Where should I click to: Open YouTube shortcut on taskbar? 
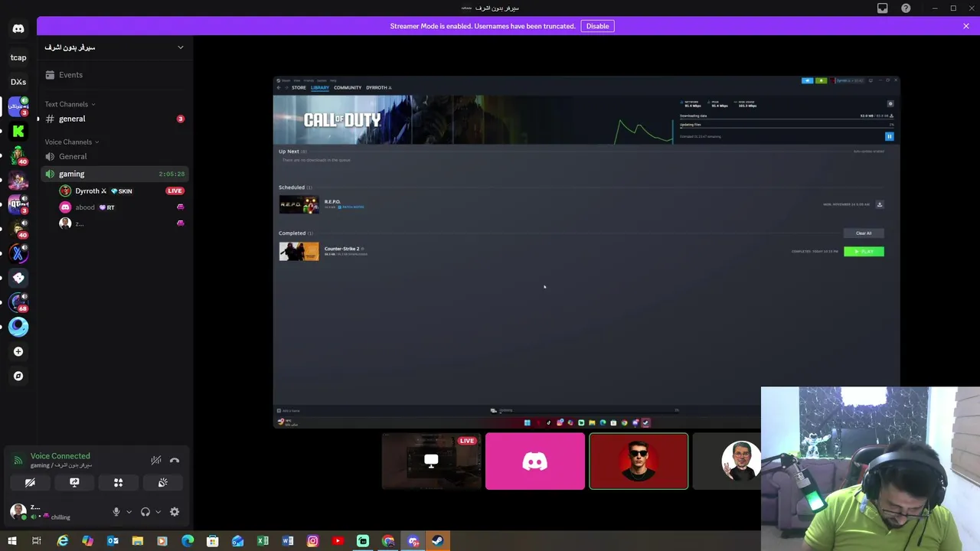338,541
